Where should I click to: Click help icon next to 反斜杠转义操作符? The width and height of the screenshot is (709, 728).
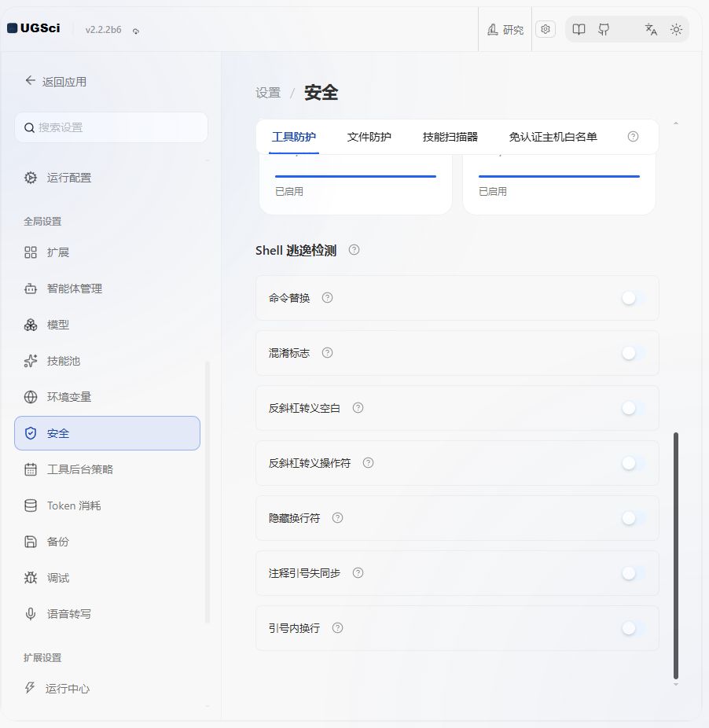[x=368, y=463]
